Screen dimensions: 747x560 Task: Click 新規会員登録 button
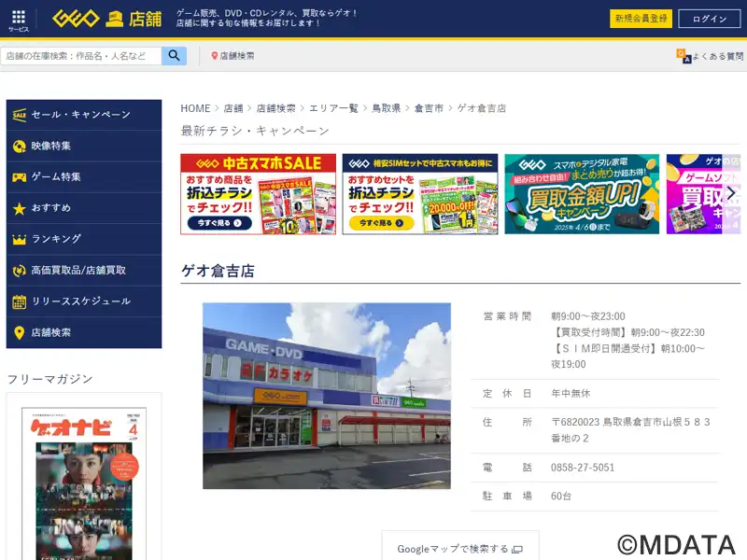coord(641,19)
